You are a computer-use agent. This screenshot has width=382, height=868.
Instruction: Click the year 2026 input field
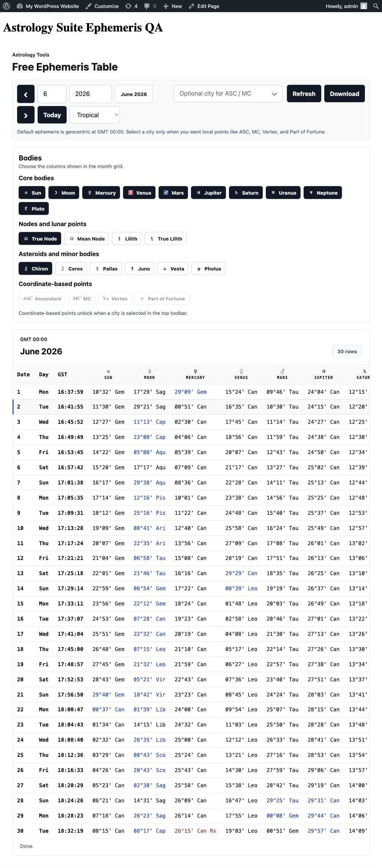(91, 94)
